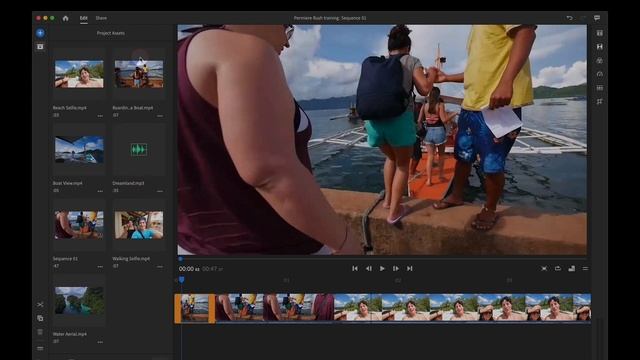
Task: Click the Water Aerial.mp4 file name
Action: [69, 334]
